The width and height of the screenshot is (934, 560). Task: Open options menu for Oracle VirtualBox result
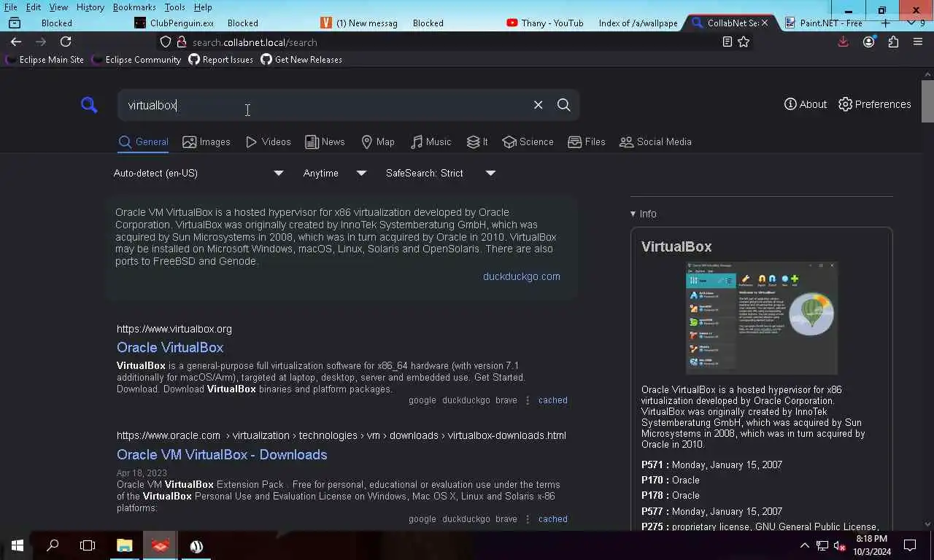527,400
